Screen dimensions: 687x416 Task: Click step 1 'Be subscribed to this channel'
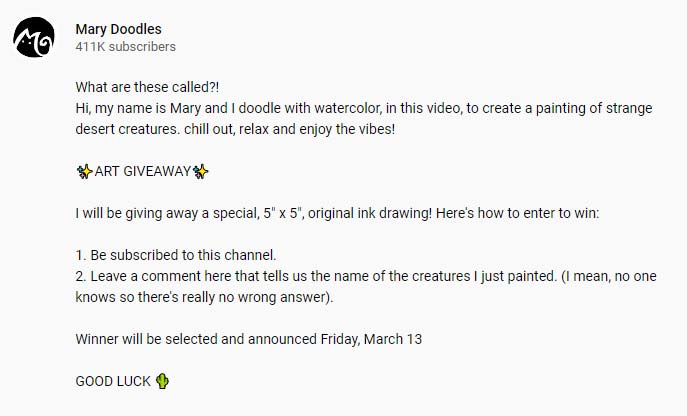176,255
